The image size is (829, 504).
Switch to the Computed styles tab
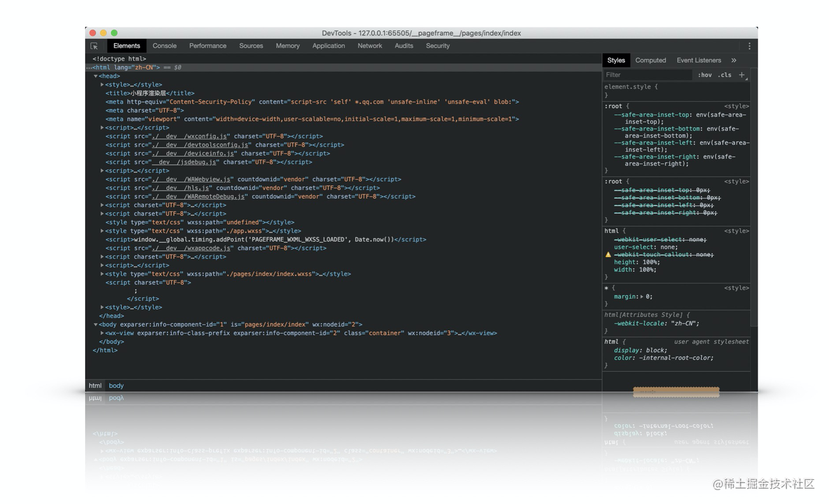(650, 60)
